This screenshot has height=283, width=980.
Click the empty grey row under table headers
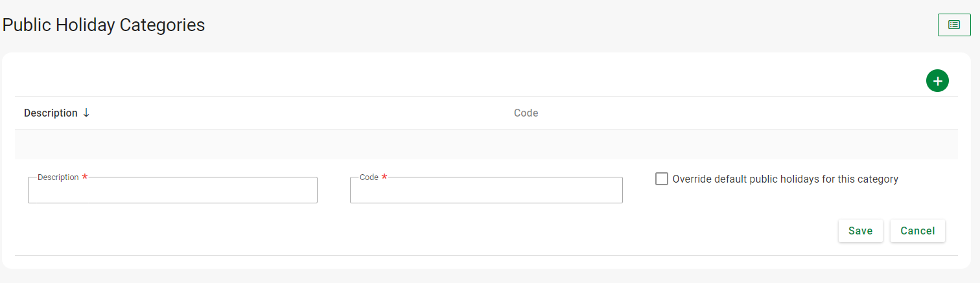point(486,144)
